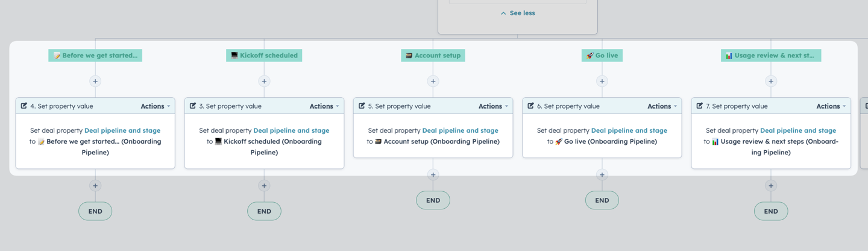The height and width of the screenshot is (251, 868).
Task: Open Actions dropdown on step 4 card
Action: click(x=156, y=106)
